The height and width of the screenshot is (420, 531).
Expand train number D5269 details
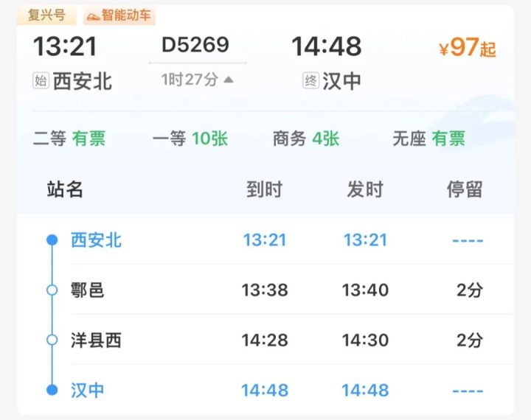(x=195, y=45)
